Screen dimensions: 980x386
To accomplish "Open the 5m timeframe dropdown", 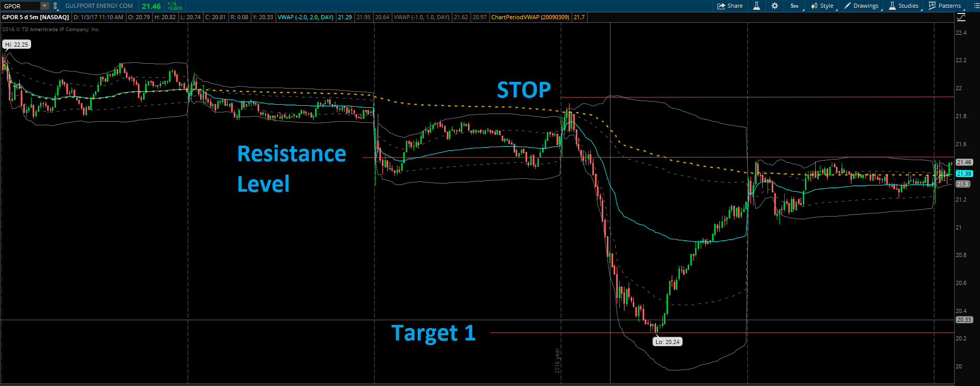I will (796, 6).
